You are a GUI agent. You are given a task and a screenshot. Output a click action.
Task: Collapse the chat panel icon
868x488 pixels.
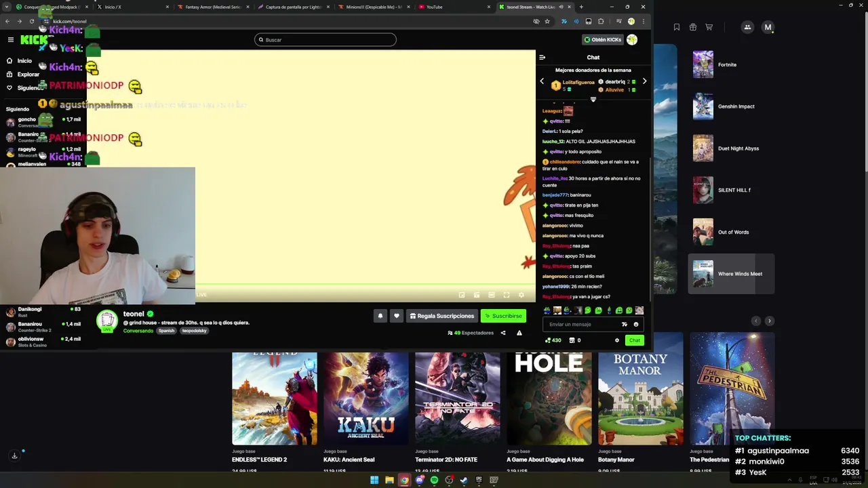[x=542, y=58]
